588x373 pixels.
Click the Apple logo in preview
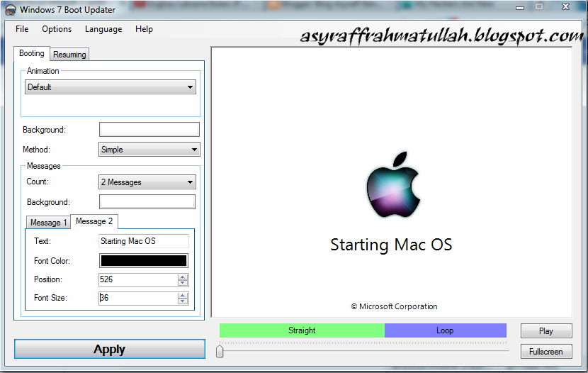pos(393,184)
